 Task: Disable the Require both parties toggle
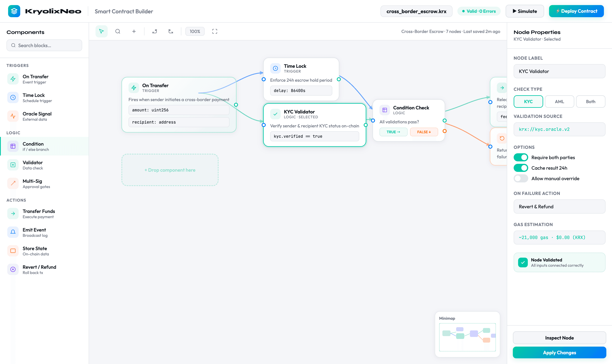[521, 157]
